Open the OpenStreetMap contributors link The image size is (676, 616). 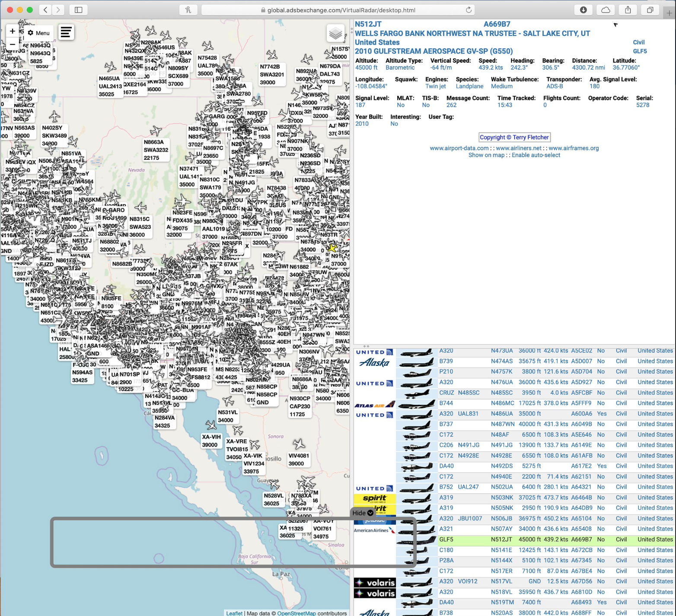[x=296, y=613]
